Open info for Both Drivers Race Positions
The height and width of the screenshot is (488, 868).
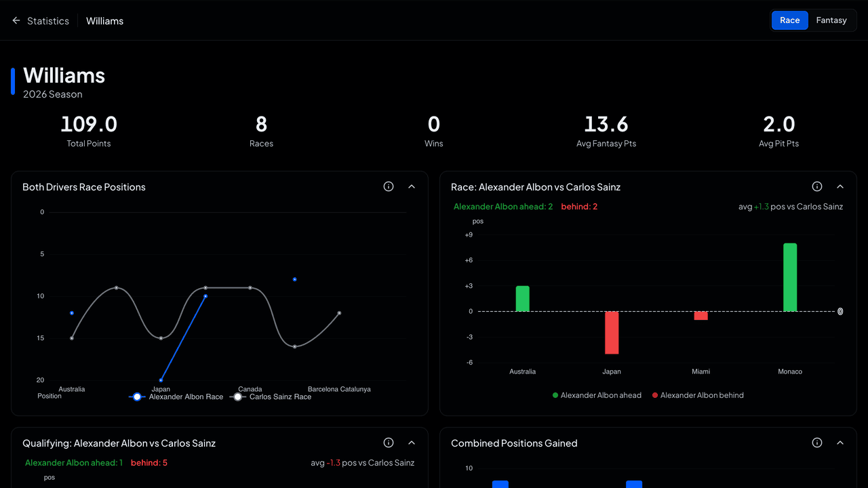[x=389, y=186]
